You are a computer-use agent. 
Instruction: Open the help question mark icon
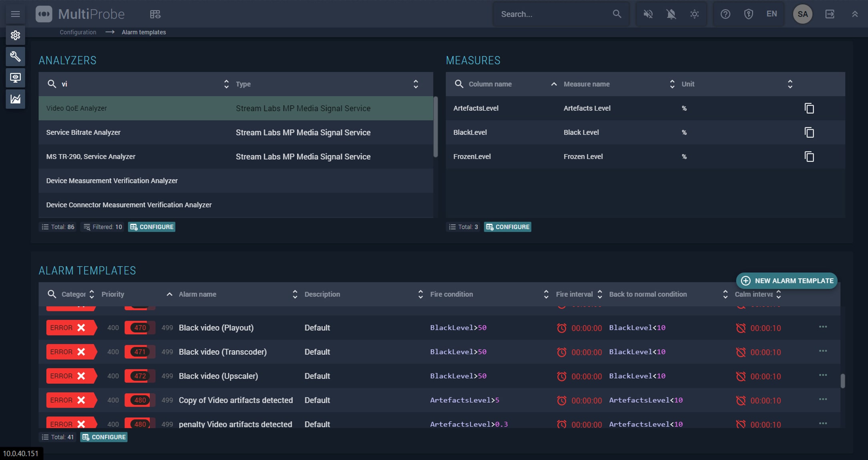(725, 14)
